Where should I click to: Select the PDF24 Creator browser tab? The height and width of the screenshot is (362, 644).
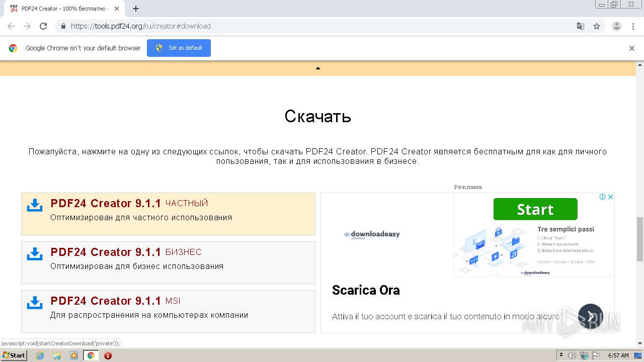click(64, 9)
